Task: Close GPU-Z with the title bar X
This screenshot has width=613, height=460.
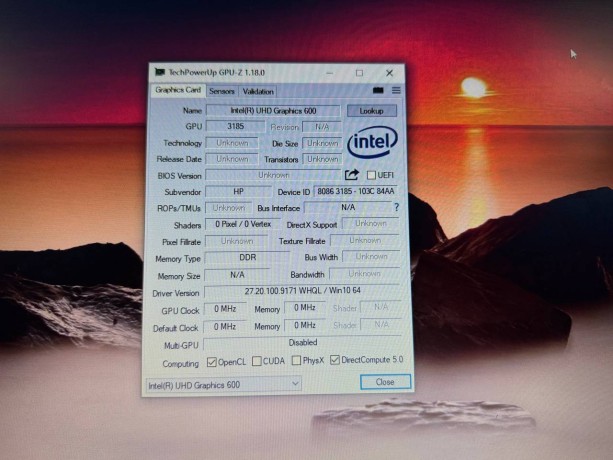Action: tap(389, 73)
